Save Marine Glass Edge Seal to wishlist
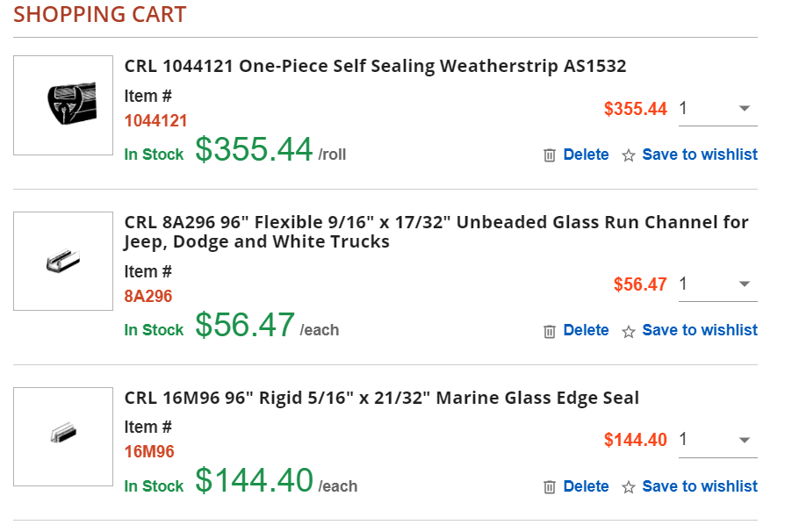Screen dimensions: 792x532 699,486
